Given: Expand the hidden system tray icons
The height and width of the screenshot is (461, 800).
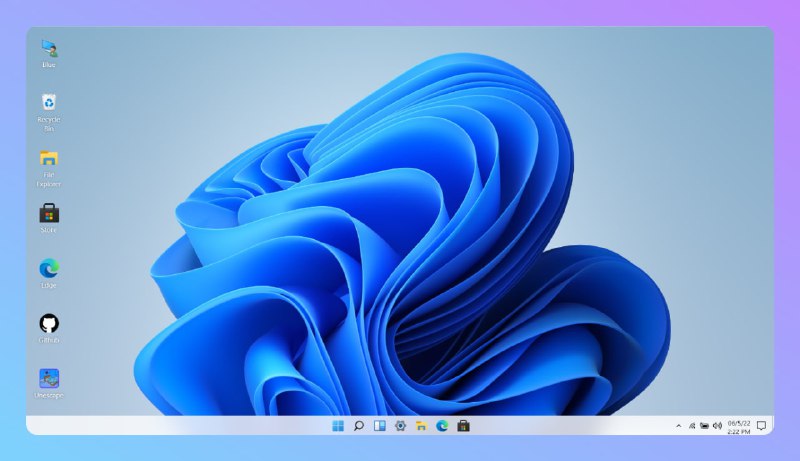Looking at the screenshot, I should (x=679, y=426).
